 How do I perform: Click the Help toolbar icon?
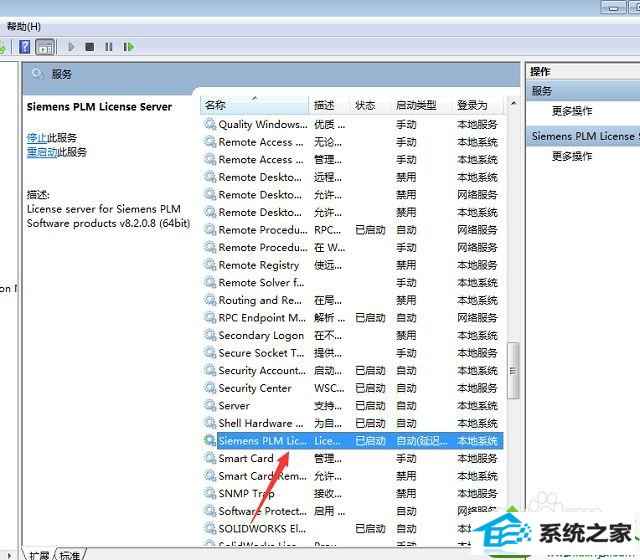pos(24,47)
